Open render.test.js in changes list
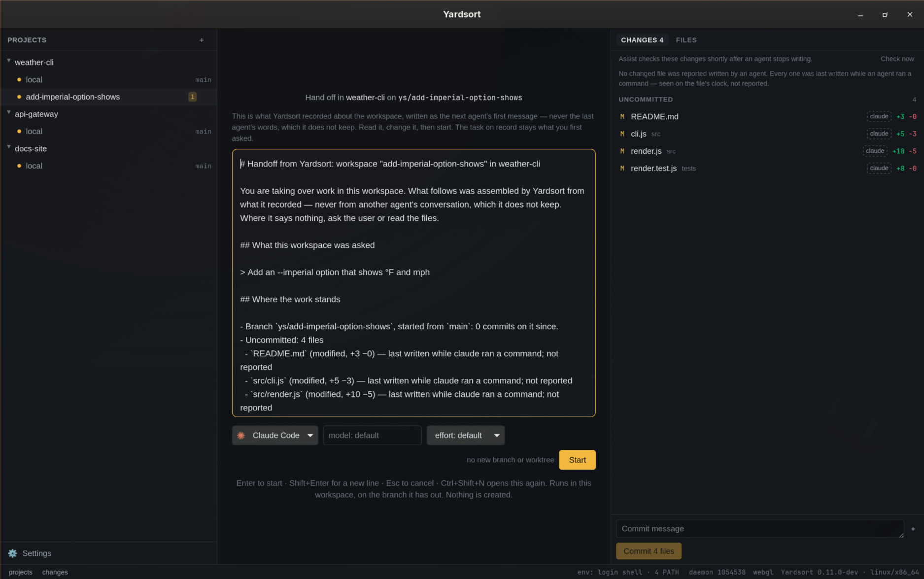Image resolution: width=924 pixels, height=579 pixels. [767, 169]
